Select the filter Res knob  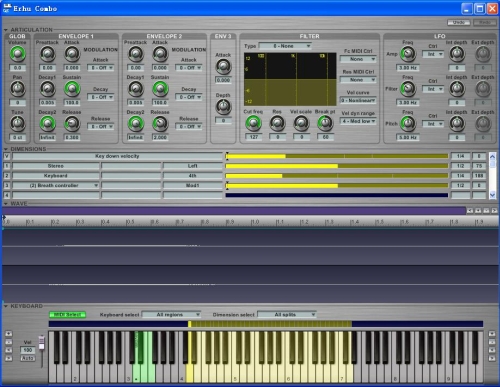[x=277, y=123]
